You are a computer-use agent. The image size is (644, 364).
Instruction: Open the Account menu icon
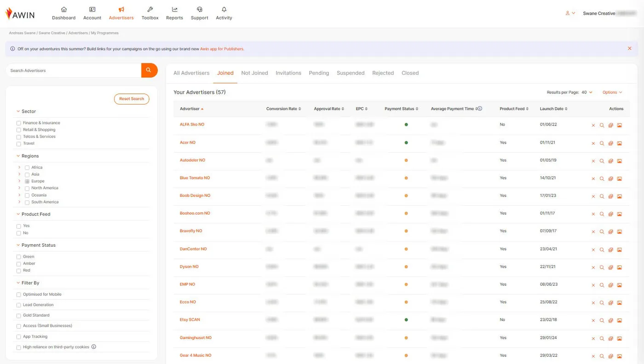point(92,9)
